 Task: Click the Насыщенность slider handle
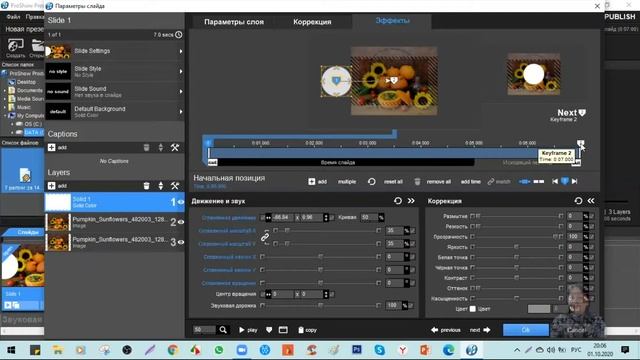516,298
